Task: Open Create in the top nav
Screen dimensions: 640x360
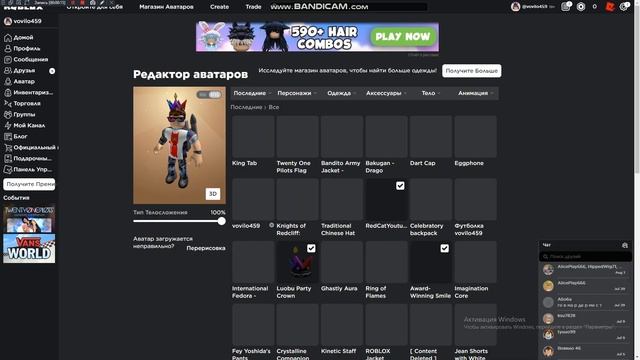Action: point(219,7)
